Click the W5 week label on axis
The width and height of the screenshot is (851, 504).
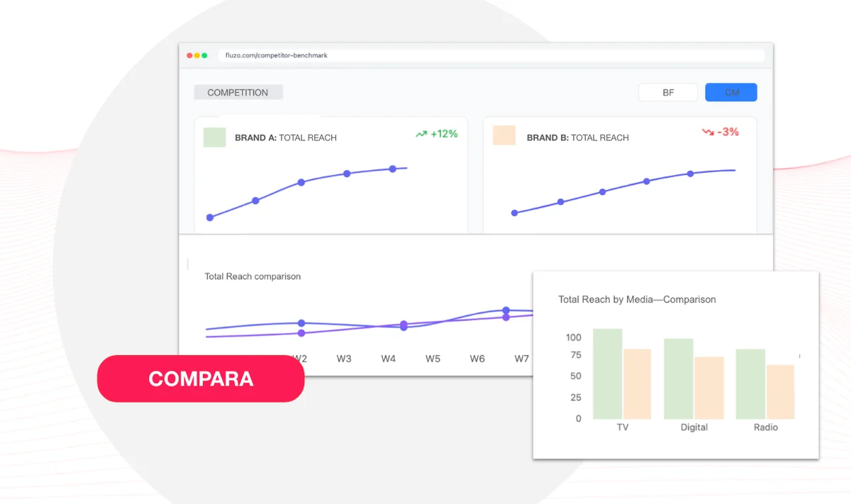433,359
